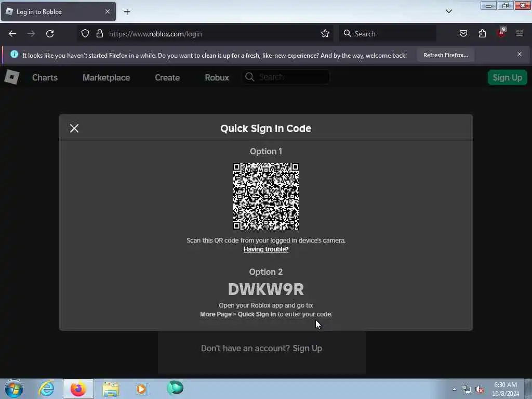This screenshot has height=399, width=532.
Task: Go to the Create page
Action: tap(167, 77)
